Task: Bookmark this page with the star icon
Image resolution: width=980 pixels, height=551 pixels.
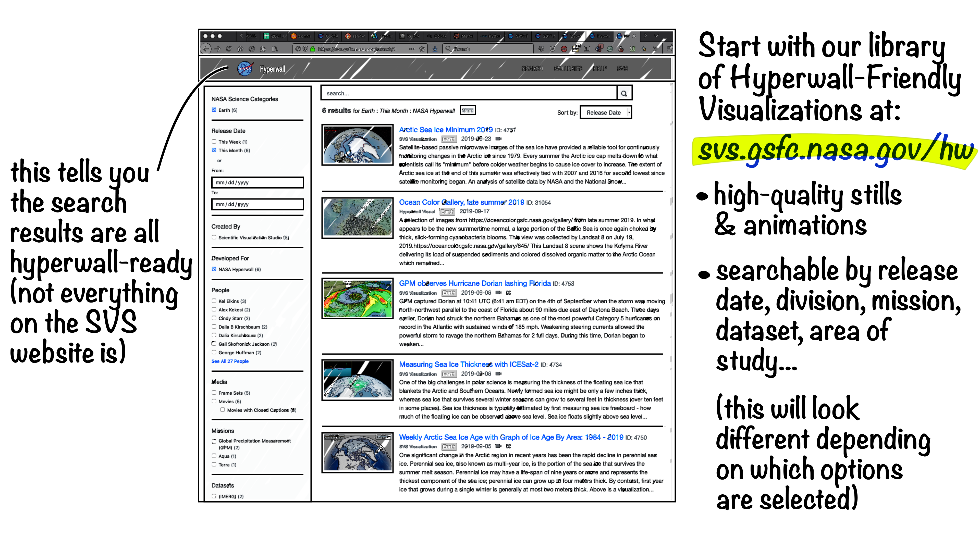Action: (422, 49)
